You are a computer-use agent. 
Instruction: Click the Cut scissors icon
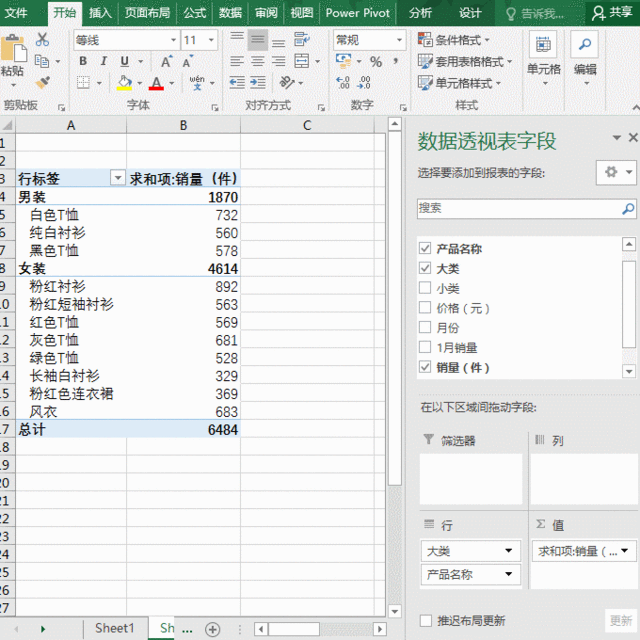click(42, 40)
